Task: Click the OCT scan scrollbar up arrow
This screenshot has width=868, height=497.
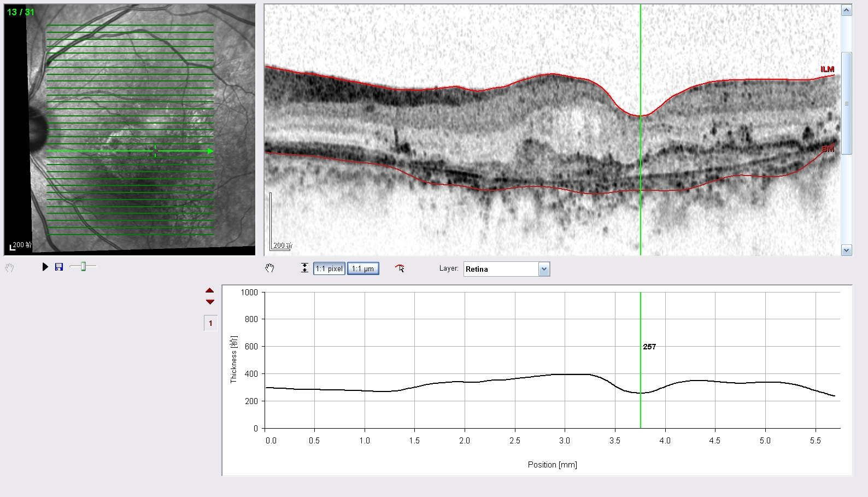Action: [x=847, y=10]
